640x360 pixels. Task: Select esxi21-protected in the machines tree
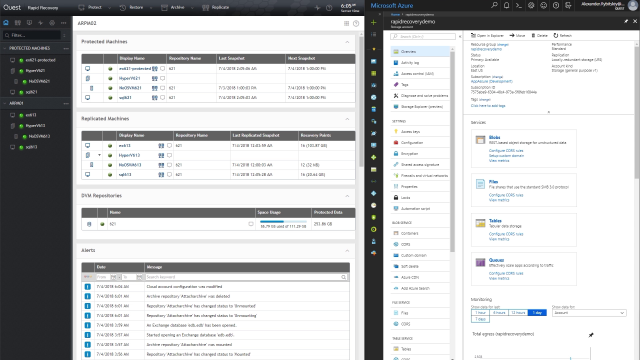coord(40,60)
